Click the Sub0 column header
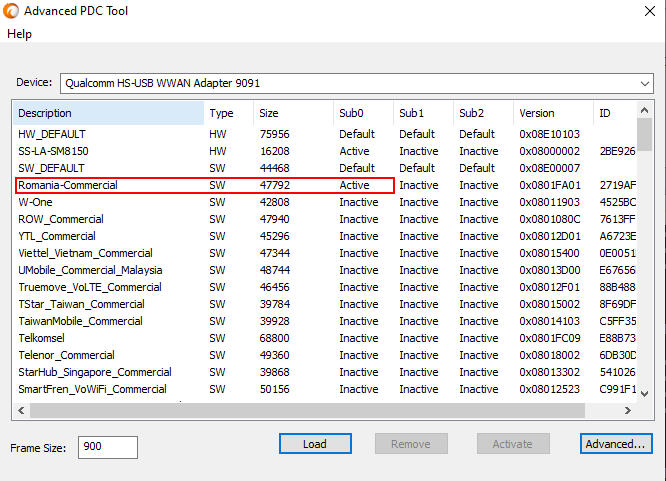 [x=364, y=113]
